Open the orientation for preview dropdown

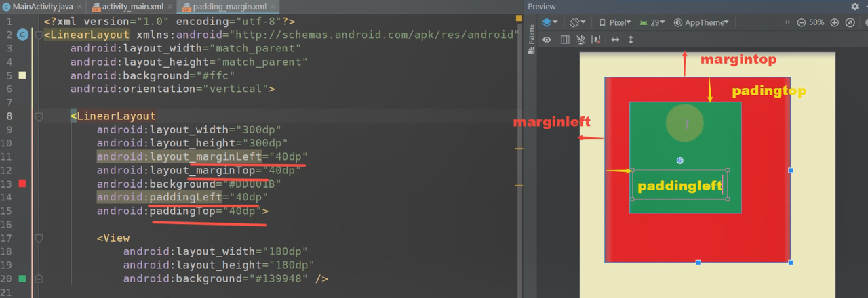coord(578,22)
